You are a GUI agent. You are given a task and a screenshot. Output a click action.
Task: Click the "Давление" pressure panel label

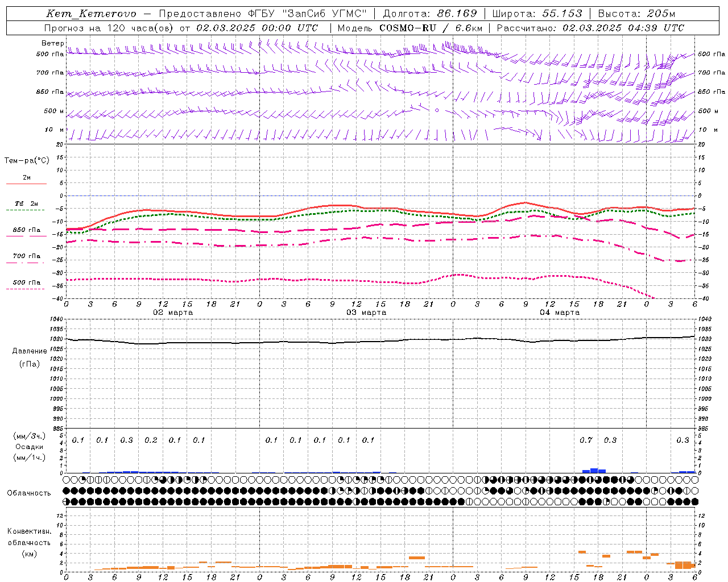pyautogui.click(x=30, y=351)
